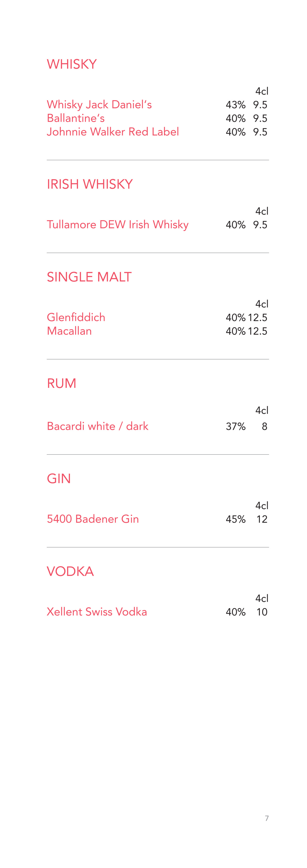Click the VODKA section heading

coord(70,571)
